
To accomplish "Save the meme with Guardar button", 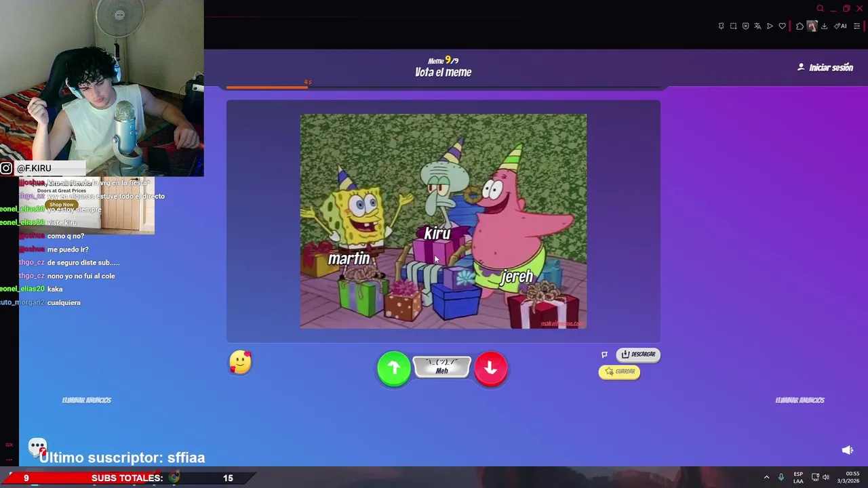I will [x=619, y=371].
